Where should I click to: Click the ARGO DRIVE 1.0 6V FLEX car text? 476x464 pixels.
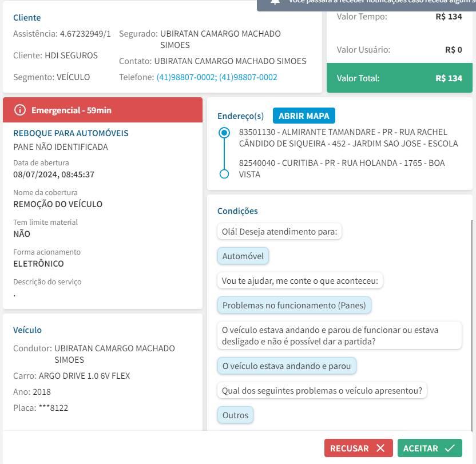click(84, 376)
